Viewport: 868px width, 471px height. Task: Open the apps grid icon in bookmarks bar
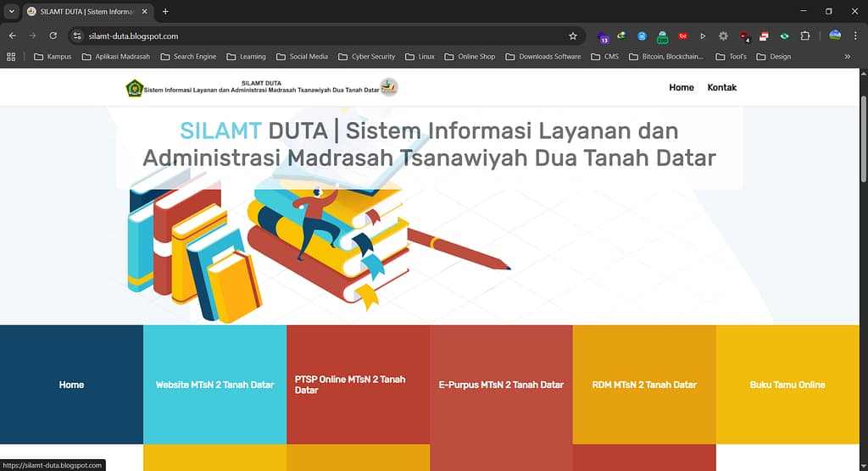(x=11, y=57)
